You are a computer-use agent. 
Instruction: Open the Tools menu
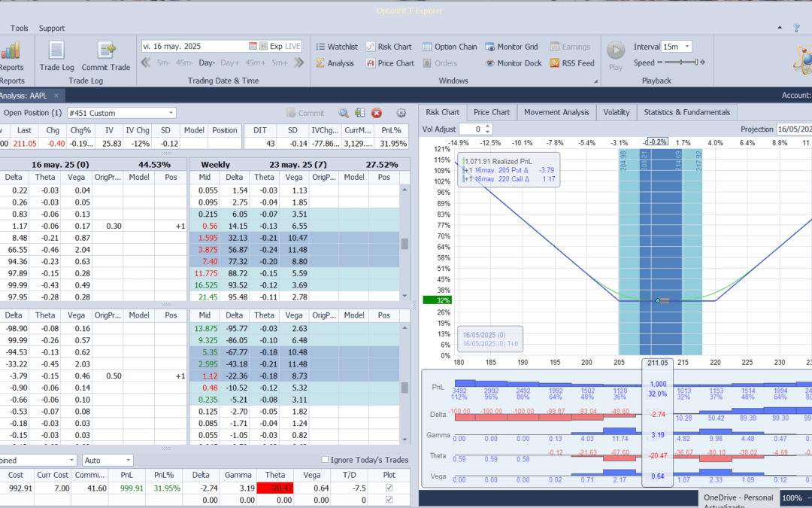[19, 28]
